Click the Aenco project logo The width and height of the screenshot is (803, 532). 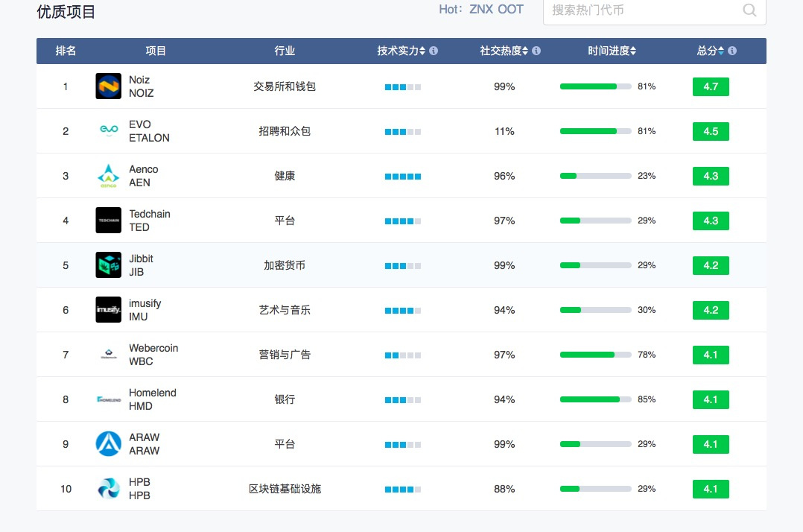pos(109,176)
